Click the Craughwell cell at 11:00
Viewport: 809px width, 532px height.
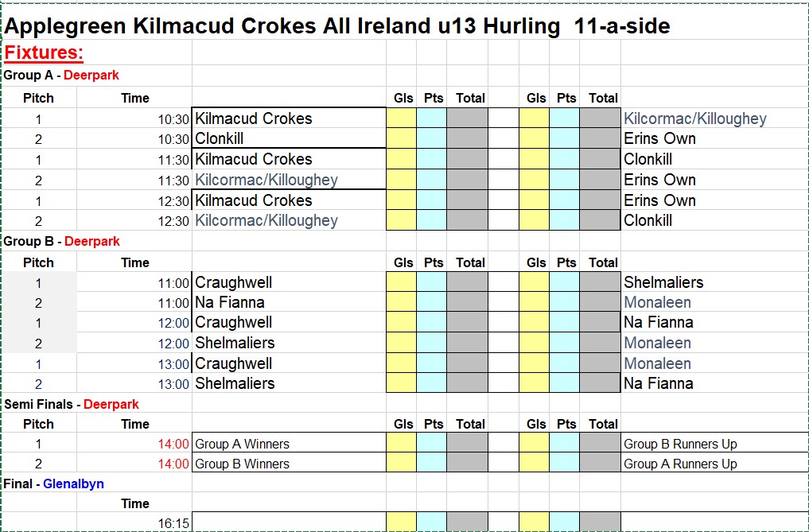[x=289, y=282]
